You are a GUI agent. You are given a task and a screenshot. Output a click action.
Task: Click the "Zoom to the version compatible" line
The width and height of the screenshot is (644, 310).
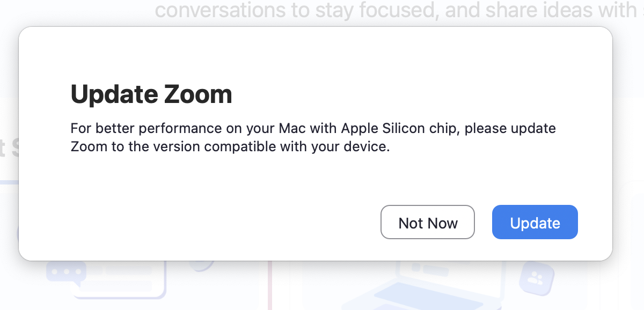pos(230,146)
